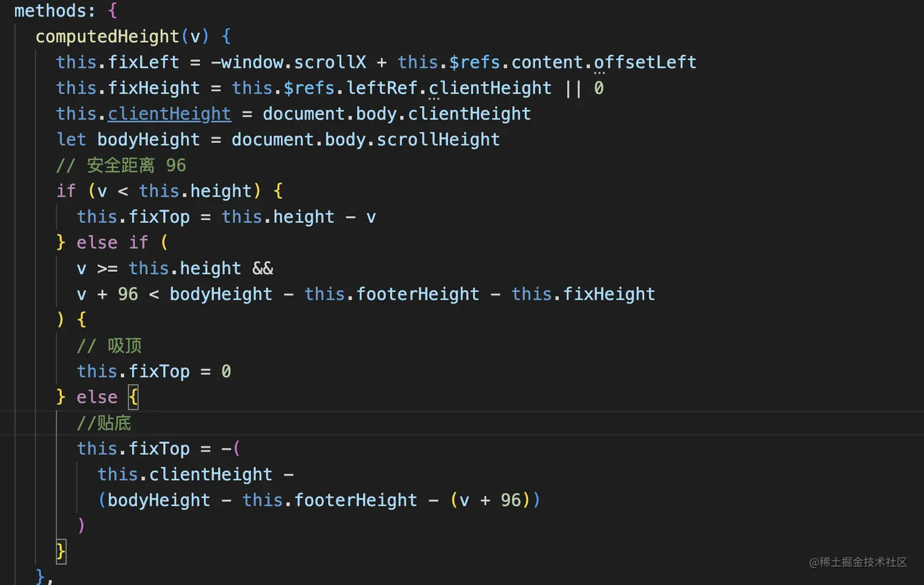Click the 吸顶 comment text
This screenshot has height=585, width=924.
click(x=125, y=346)
